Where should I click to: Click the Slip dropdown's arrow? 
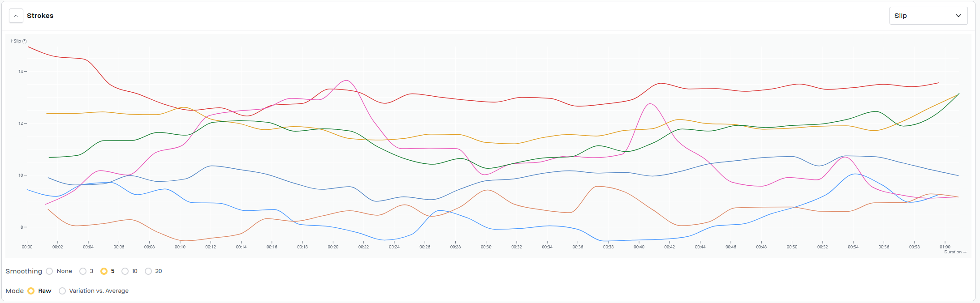958,16
